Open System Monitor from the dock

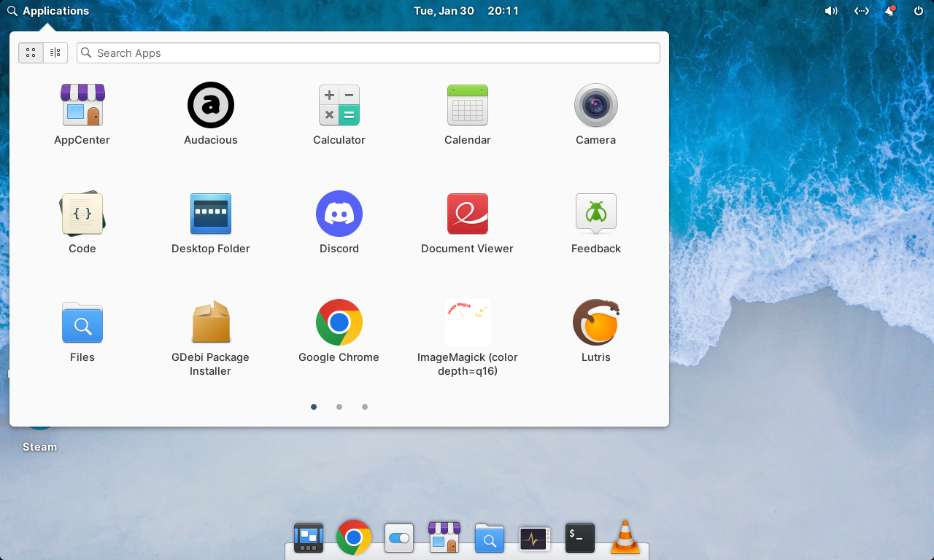(535, 539)
